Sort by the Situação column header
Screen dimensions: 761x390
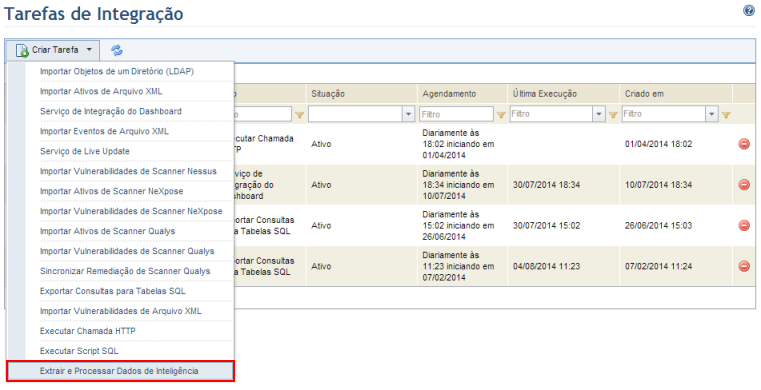(328, 94)
